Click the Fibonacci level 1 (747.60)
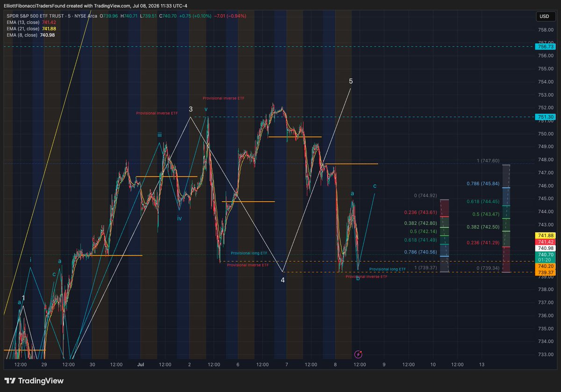 click(x=488, y=161)
